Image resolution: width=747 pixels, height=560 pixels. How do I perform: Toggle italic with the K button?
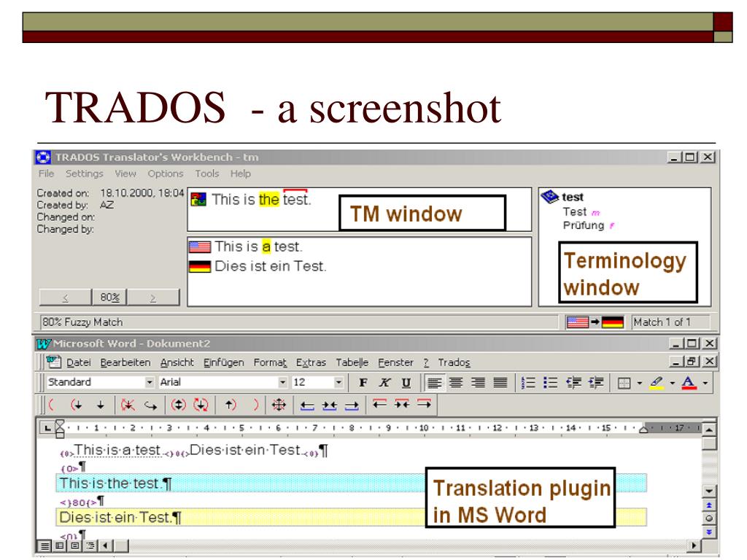[x=385, y=382]
